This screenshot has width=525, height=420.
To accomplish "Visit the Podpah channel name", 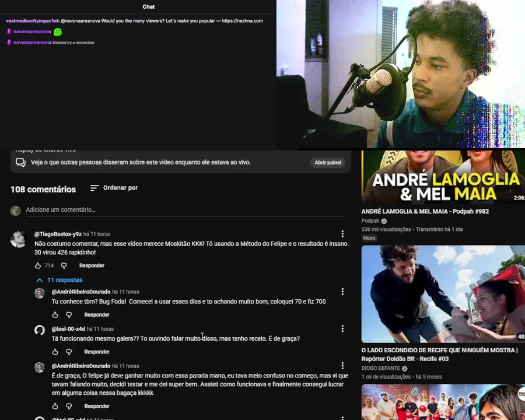I will [x=370, y=220].
